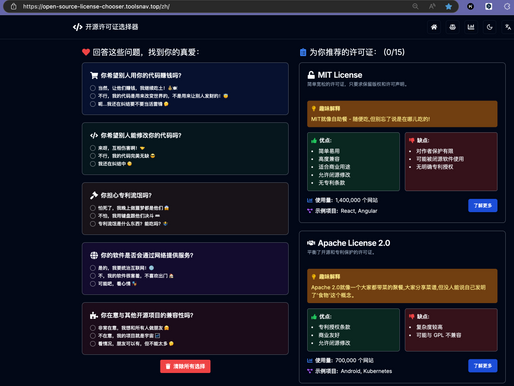Open the home page via house icon
This screenshot has width=514, height=386.
pyautogui.click(x=434, y=27)
